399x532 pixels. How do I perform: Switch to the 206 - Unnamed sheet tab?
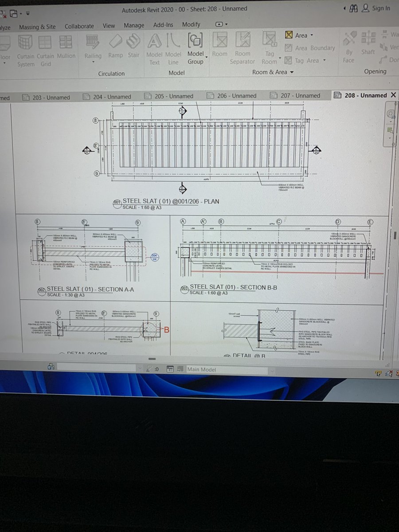pyautogui.click(x=232, y=96)
